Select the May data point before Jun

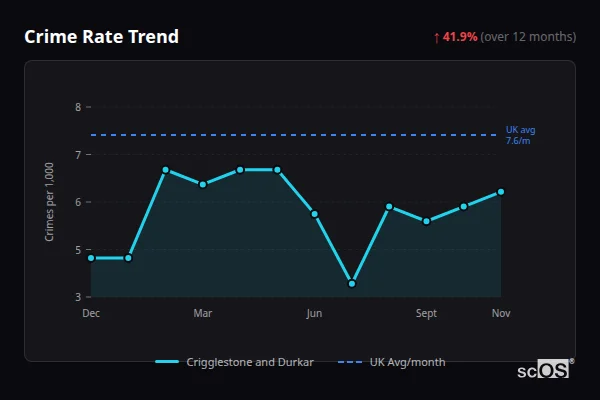tap(277, 170)
